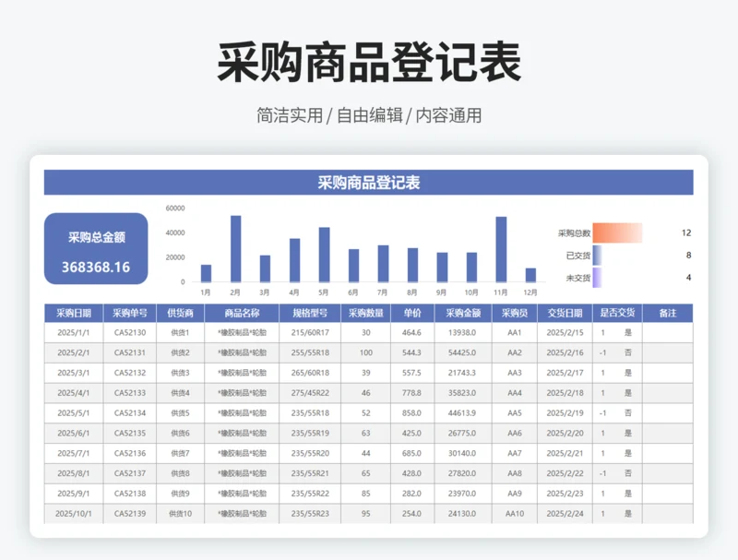Click supplier cell 供货10
This screenshot has width=738, height=560.
pos(180,514)
